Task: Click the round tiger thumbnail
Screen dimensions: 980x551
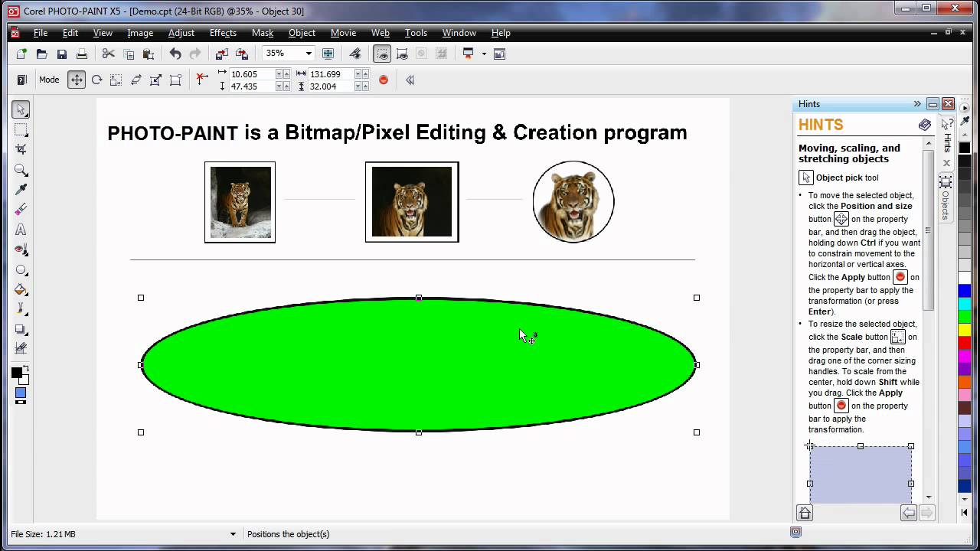Action: tap(573, 201)
